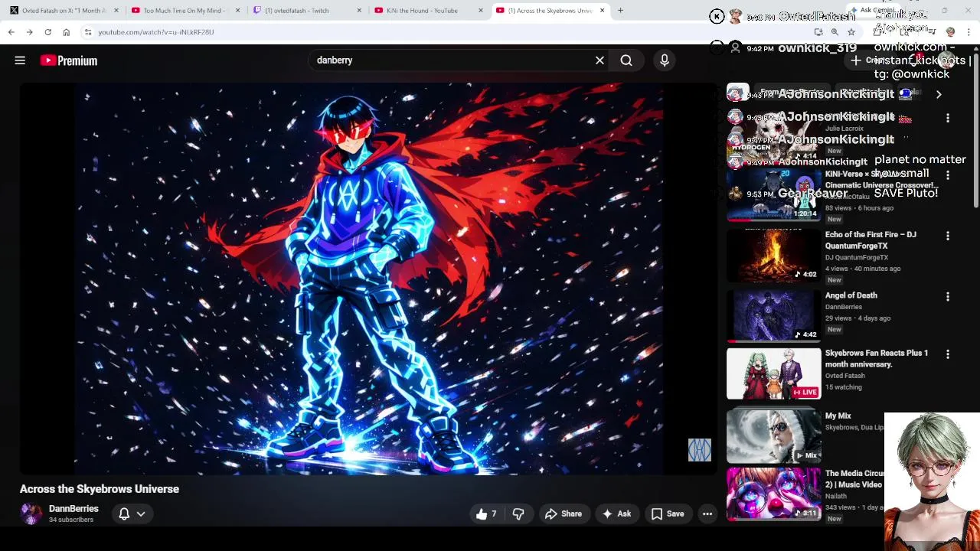Play the KiNi-Verse crossover thumbnail
This screenshot has width=980, height=551.
click(773, 194)
